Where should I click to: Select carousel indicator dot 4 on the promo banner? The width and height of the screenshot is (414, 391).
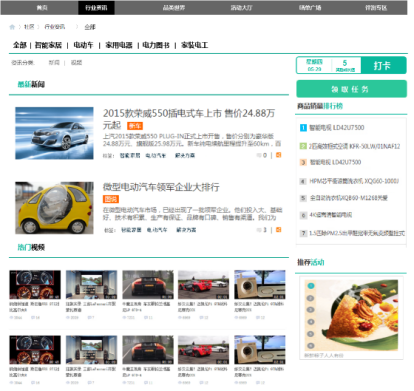(x=311, y=322)
